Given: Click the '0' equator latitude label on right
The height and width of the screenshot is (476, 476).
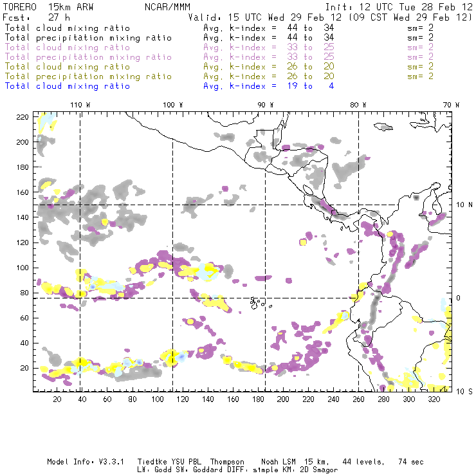Looking at the screenshot, I should pos(459,298).
